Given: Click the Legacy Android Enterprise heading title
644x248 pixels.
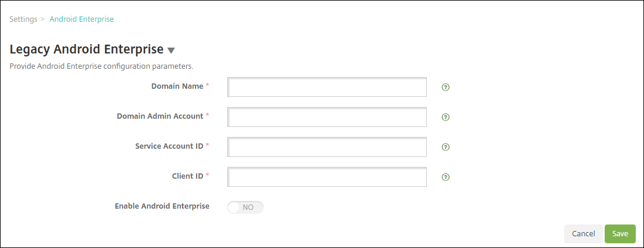Looking at the screenshot, I should click(86, 49).
